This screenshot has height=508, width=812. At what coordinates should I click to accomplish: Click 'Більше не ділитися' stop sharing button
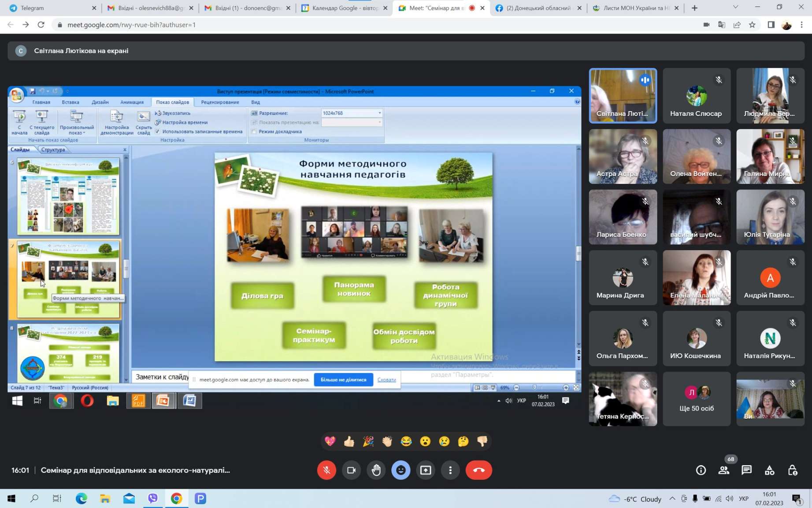(x=343, y=380)
